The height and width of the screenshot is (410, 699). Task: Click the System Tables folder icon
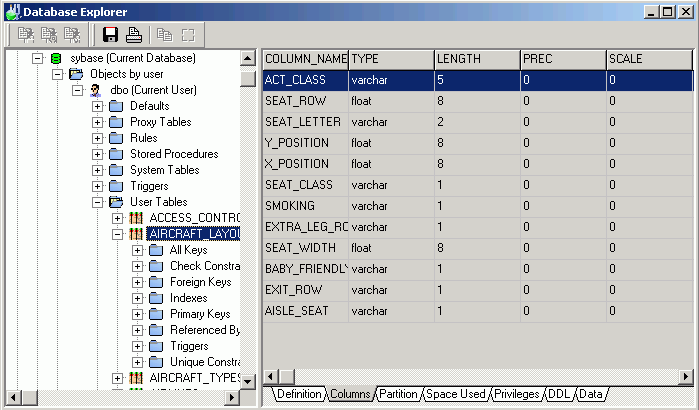tap(116, 170)
